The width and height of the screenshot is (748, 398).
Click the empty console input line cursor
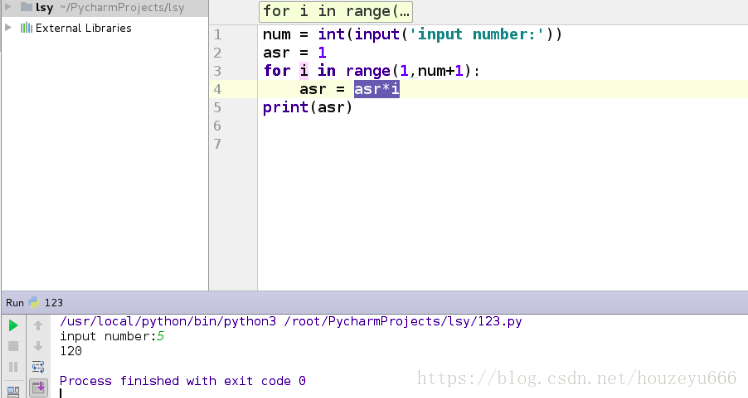point(61,393)
